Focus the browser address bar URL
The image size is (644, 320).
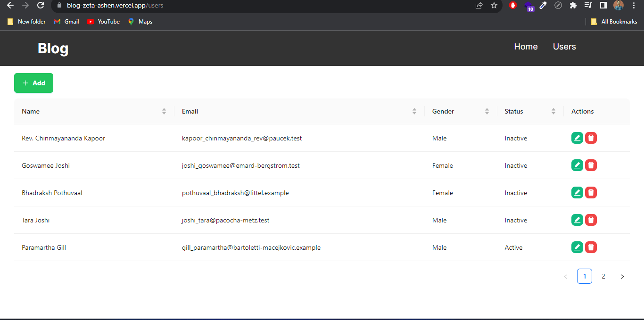click(115, 5)
